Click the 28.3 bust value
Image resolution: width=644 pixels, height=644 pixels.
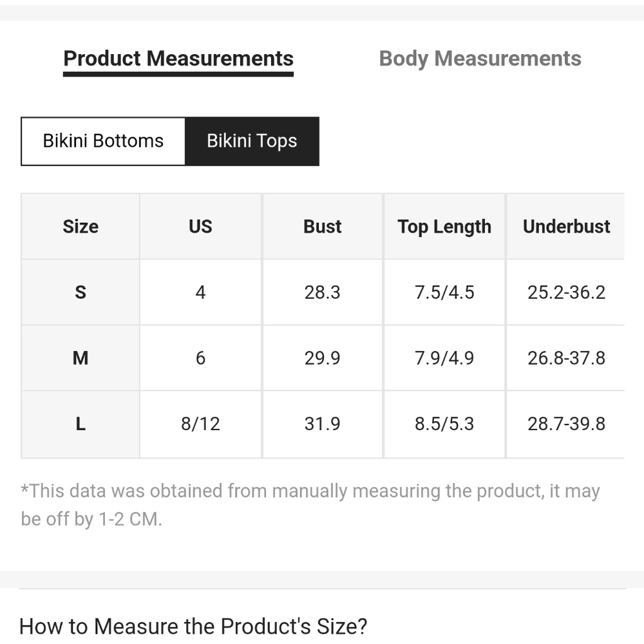323,292
